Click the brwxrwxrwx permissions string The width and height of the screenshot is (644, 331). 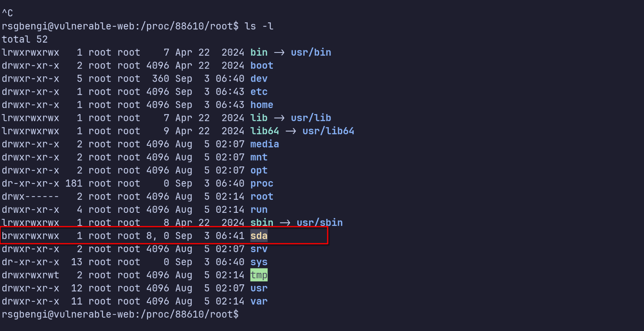(30, 236)
